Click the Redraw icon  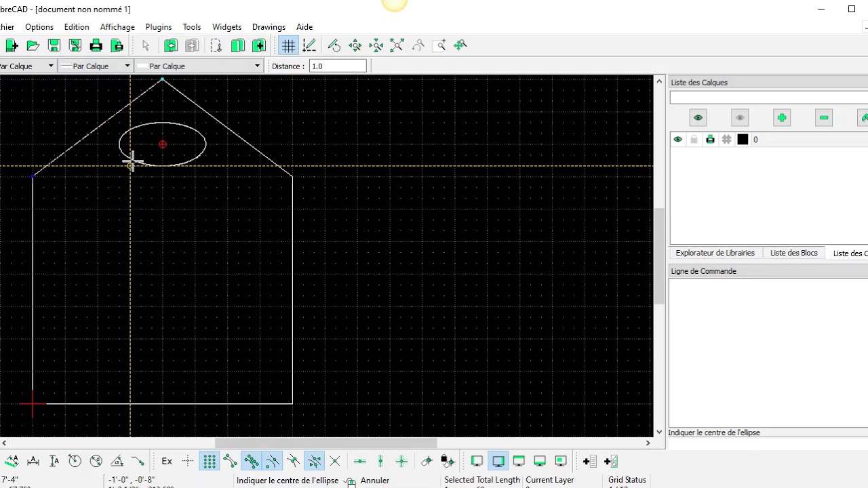(334, 45)
